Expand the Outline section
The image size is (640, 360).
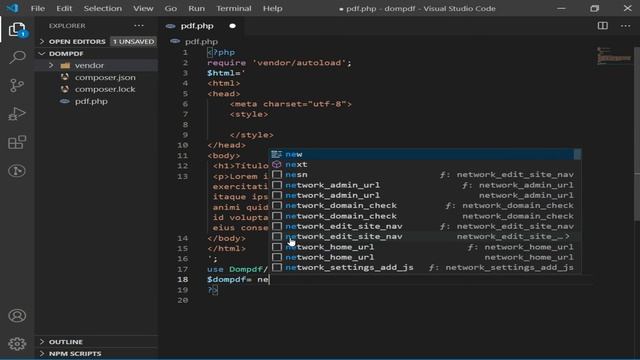[42, 342]
